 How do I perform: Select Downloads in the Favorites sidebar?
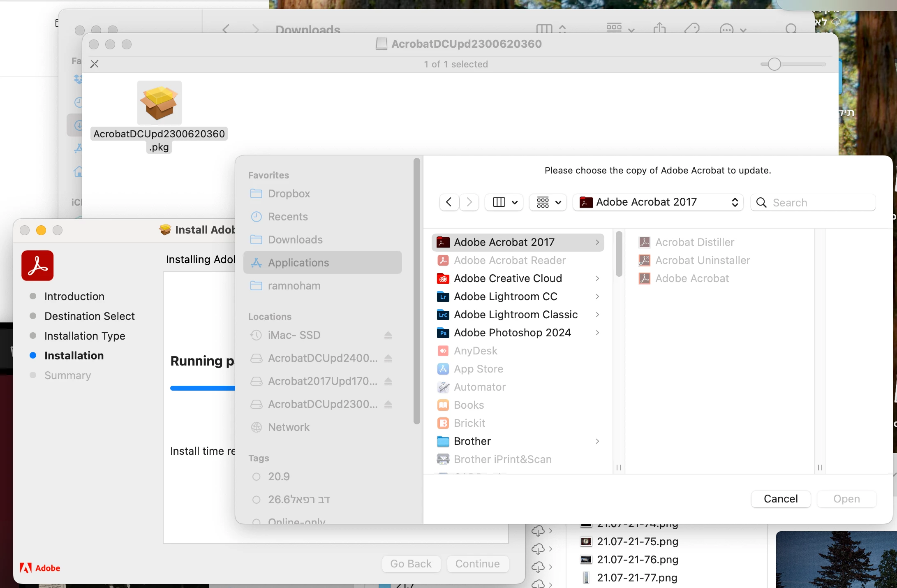coord(295,240)
